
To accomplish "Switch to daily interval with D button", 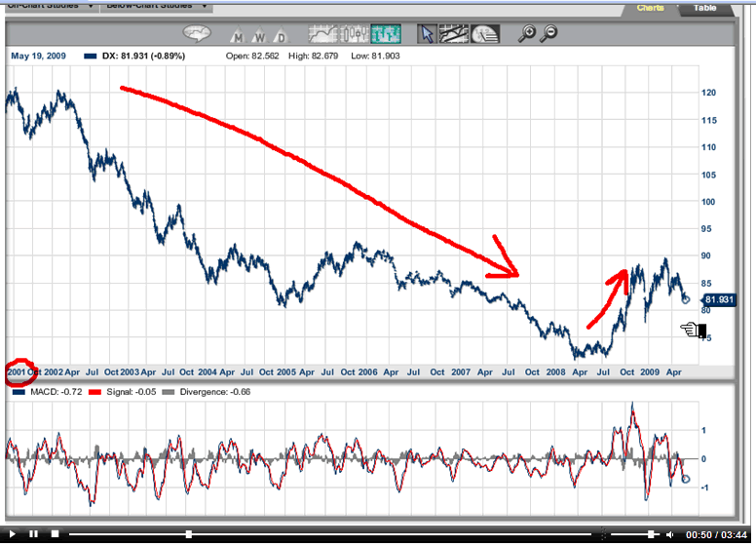I will [x=280, y=38].
